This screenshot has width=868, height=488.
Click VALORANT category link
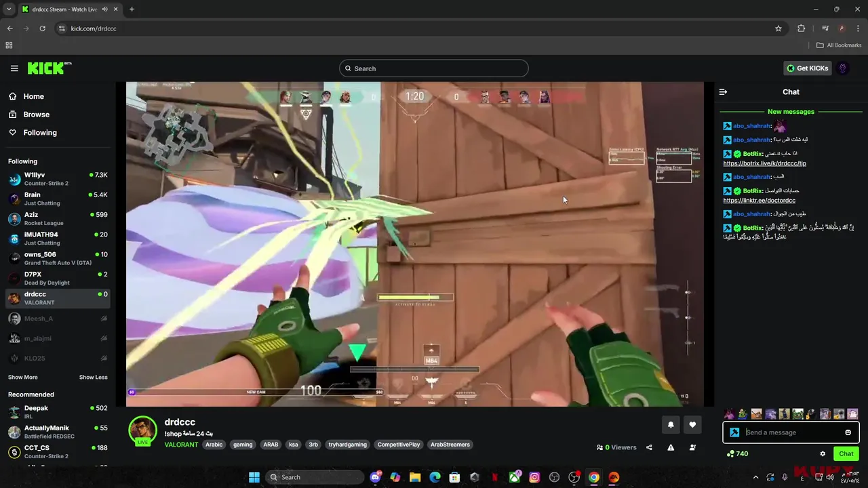(x=181, y=445)
